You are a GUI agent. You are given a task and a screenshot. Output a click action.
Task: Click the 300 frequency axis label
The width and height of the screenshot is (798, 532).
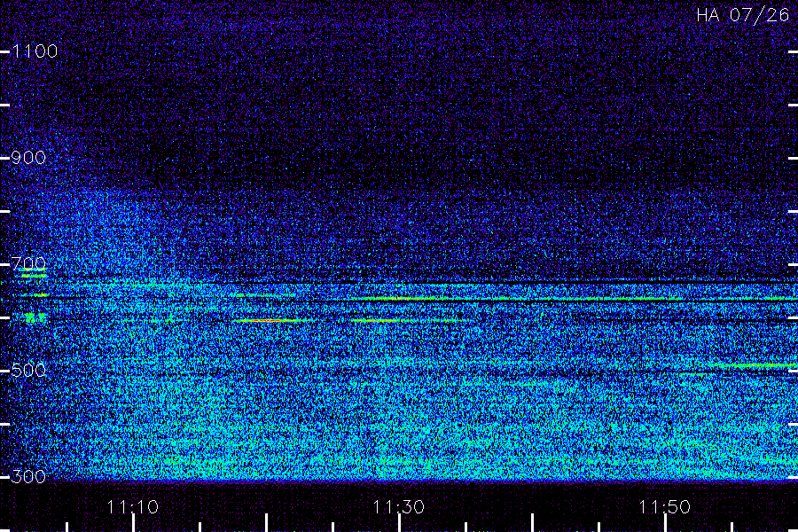click(x=28, y=476)
